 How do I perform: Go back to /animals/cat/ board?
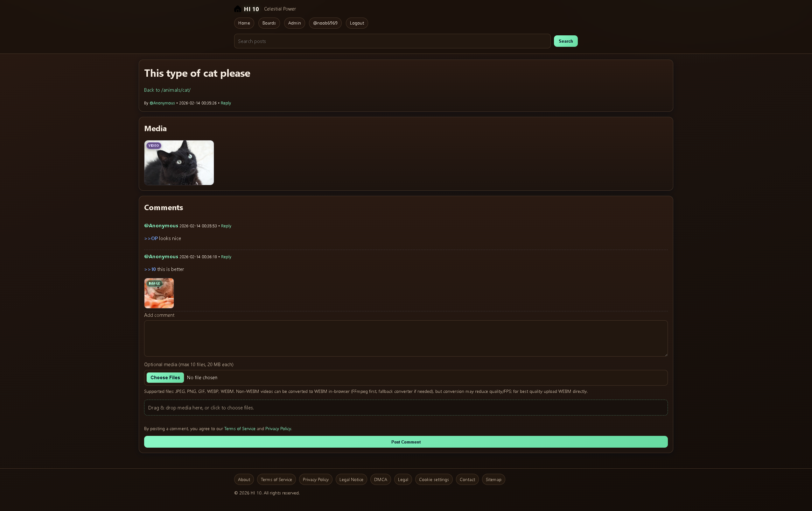(x=167, y=90)
